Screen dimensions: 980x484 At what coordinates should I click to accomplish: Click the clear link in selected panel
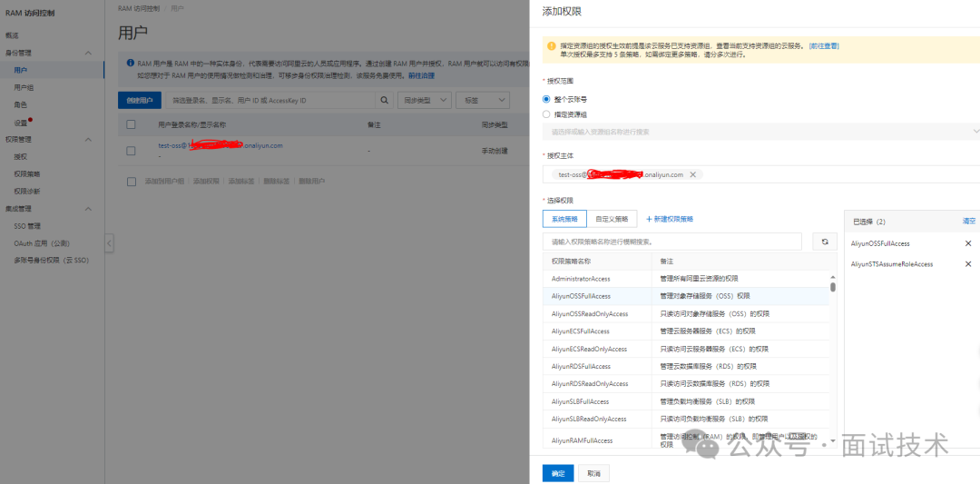pos(969,222)
